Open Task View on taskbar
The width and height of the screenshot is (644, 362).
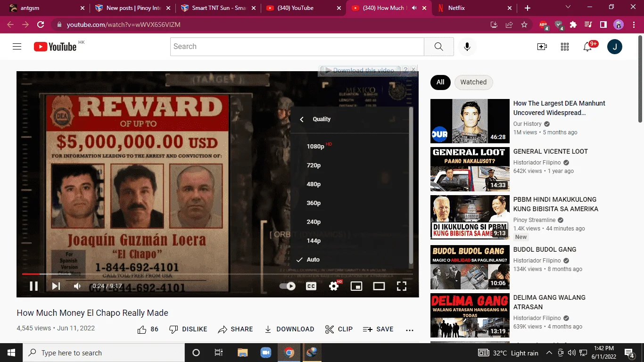tap(218, 353)
